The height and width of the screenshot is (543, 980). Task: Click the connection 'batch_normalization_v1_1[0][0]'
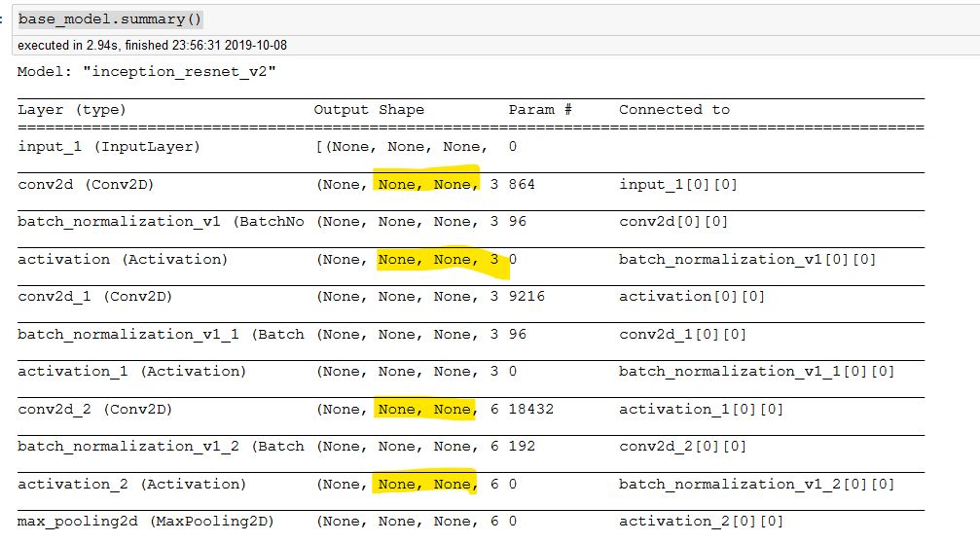coord(757,372)
